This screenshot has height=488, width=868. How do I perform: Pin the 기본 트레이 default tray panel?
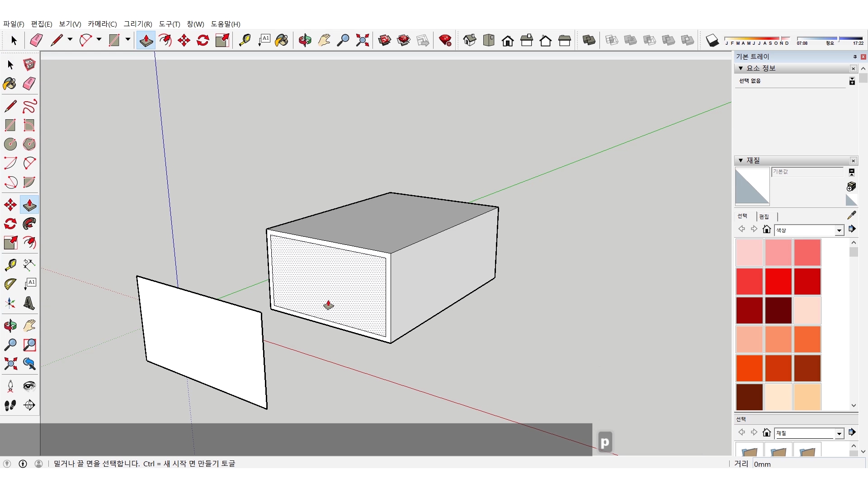point(854,56)
